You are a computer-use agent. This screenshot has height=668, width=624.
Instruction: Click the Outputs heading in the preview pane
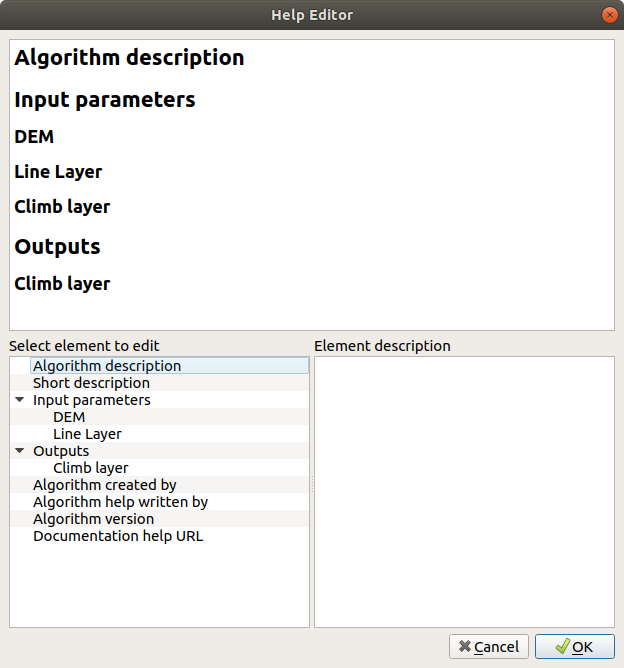pos(57,246)
